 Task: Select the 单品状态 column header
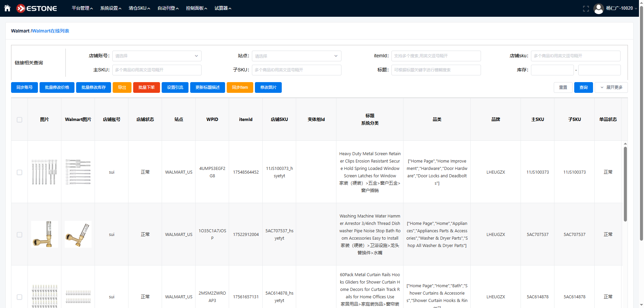pyautogui.click(x=608, y=119)
